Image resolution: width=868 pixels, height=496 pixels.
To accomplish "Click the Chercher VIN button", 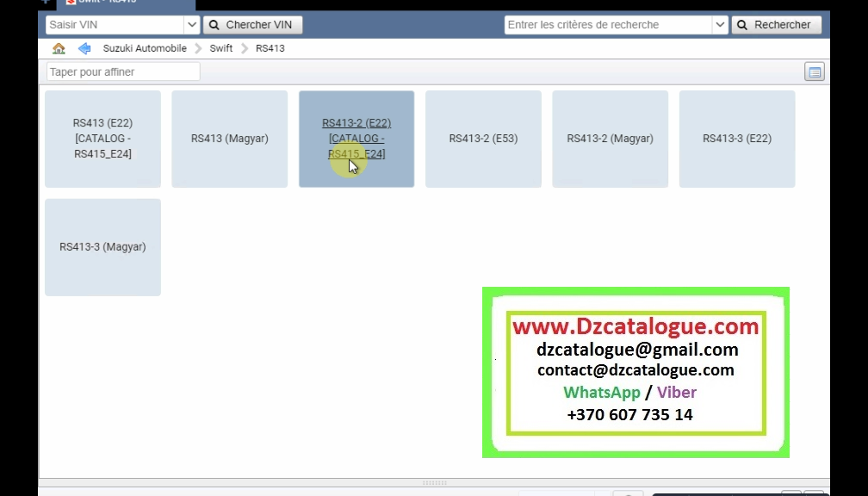I will click(x=253, y=25).
